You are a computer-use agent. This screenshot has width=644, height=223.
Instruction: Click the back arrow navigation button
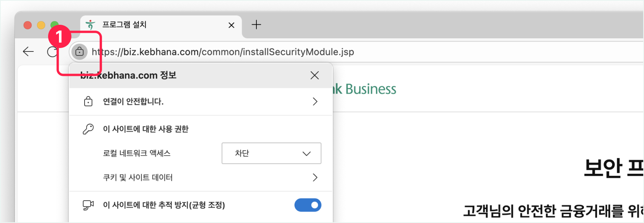pos(28,51)
